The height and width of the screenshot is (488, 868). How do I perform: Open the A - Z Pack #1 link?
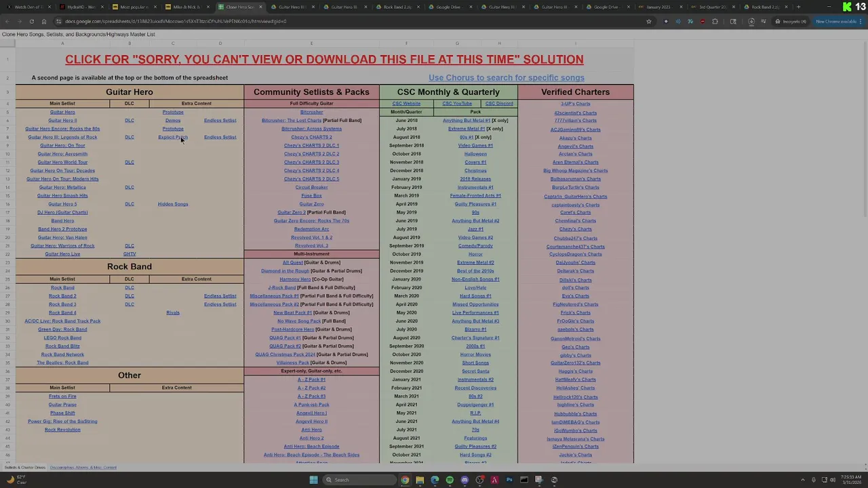[312, 380]
